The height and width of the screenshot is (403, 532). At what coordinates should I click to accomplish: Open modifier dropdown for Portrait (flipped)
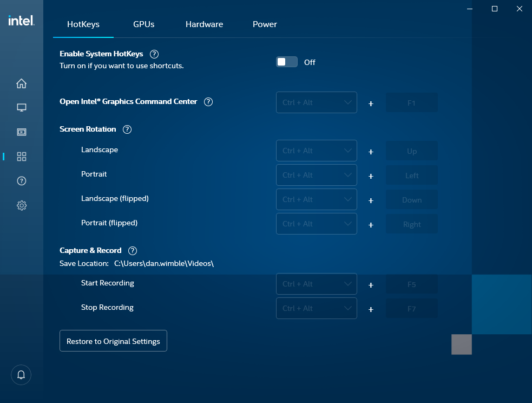[x=317, y=224]
